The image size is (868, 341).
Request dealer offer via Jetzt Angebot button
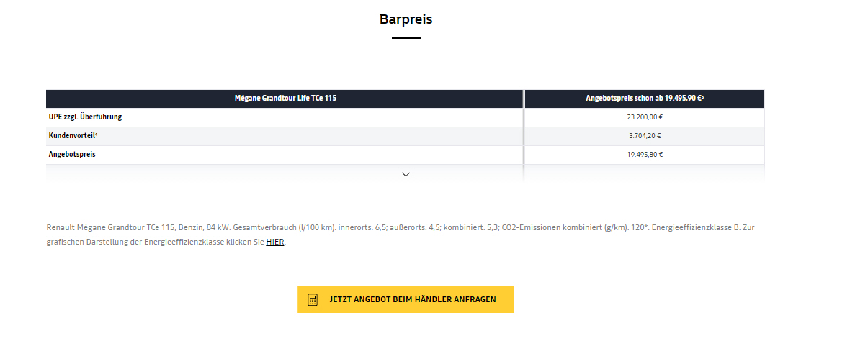click(x=406, y=299)
